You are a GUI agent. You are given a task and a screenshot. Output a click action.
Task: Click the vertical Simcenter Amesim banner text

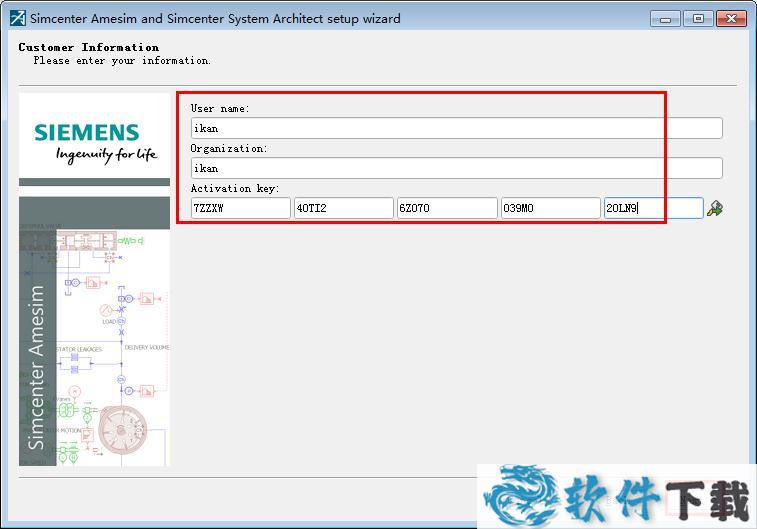tap(37, 367)
